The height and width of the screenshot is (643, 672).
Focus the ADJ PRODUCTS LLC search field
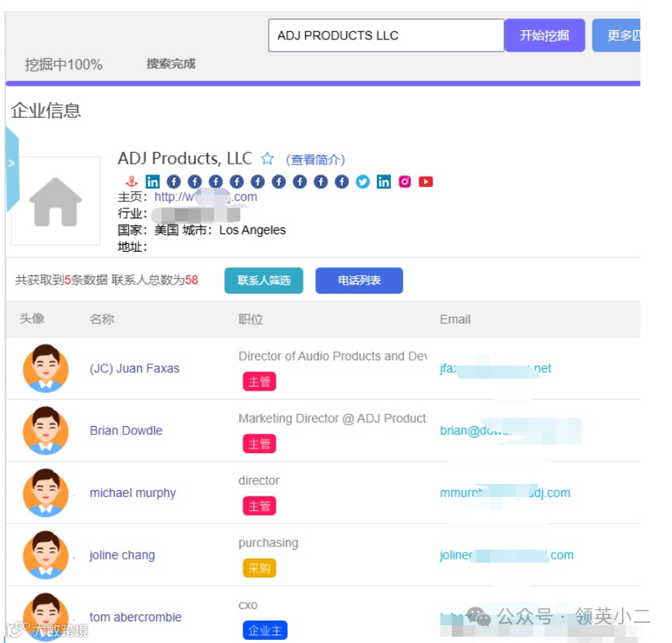[x=386, y=36]
